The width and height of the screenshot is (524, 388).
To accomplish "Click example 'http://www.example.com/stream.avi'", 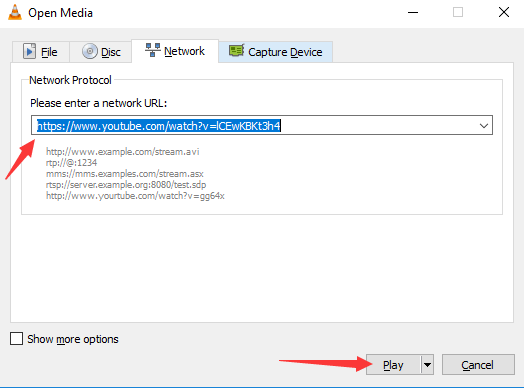I will click(x=123, y=152).
